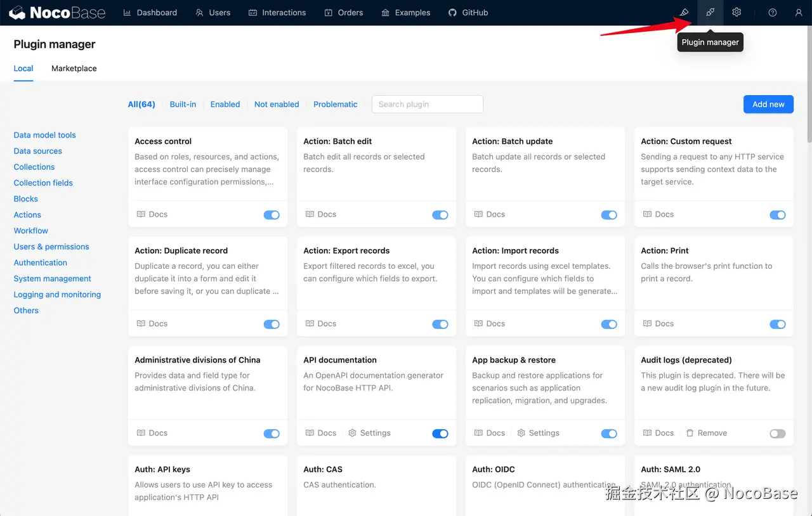The height and width of the screenshot is (516, 812).
Task: Show All(64) plugins filter
Action: [141, 105]
